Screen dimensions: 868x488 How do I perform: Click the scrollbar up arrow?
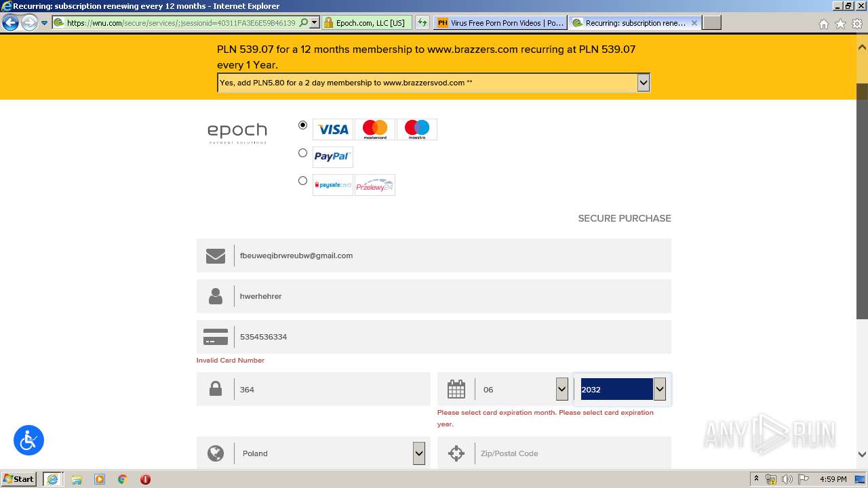pos(862,47)
